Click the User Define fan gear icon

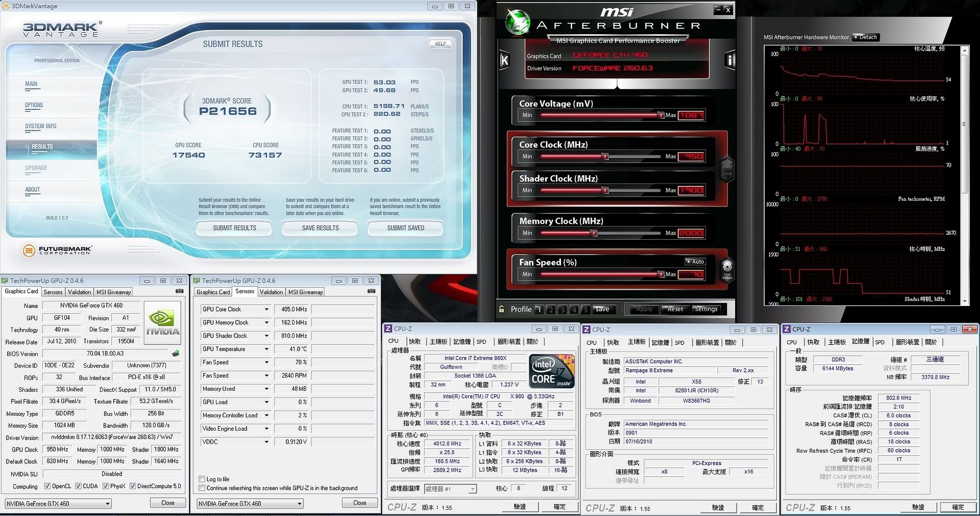click(x=727, y=268)
